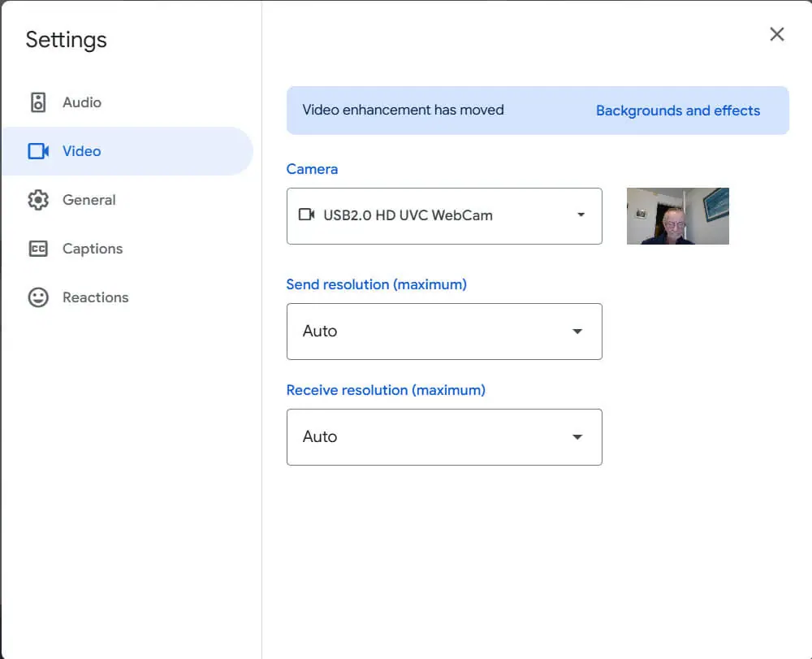Click the video camera icon in sidebar
The image size is (812, 659).
[38, 151]
